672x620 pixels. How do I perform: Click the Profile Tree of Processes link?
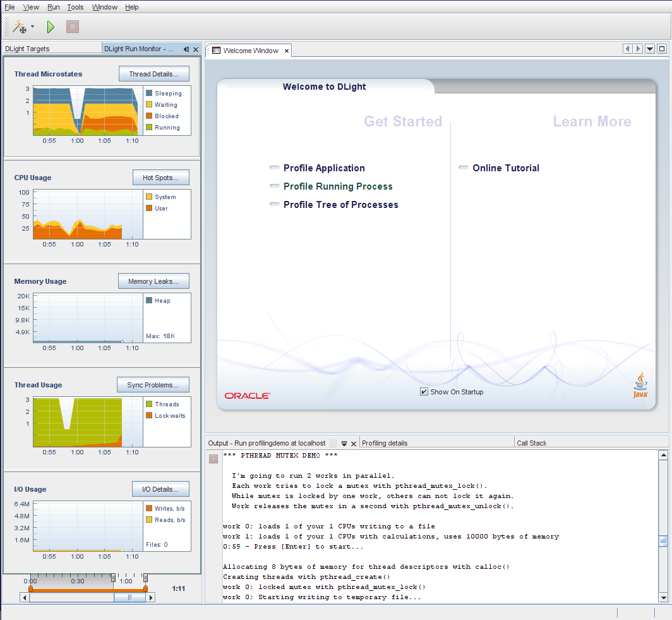coord(340,205)
